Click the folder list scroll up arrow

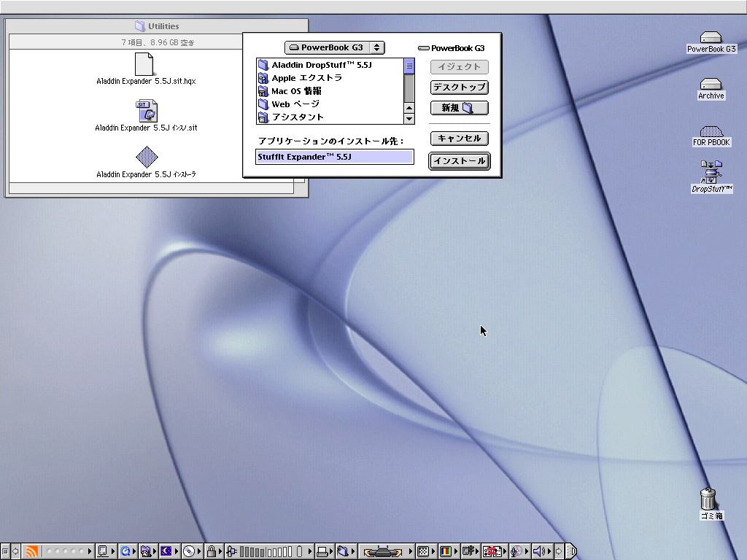click(x=409, y=108)
